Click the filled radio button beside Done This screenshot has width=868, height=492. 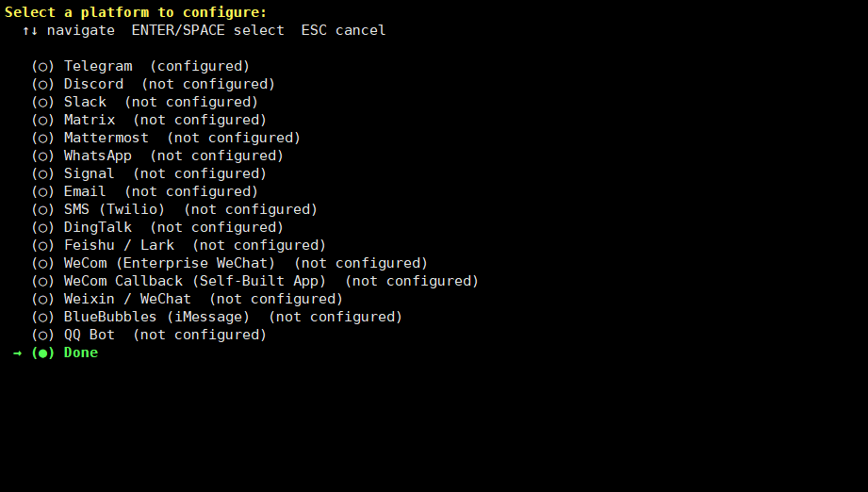[x=43, y=353]
